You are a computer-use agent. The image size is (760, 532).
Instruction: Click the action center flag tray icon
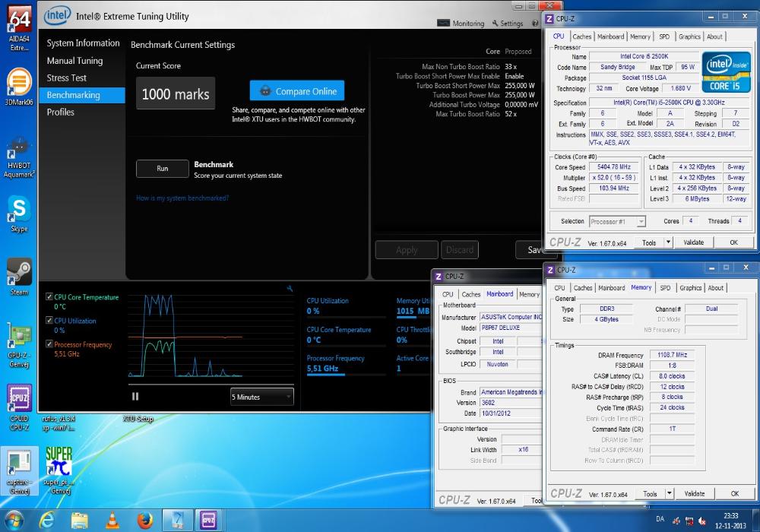(676, 521)
